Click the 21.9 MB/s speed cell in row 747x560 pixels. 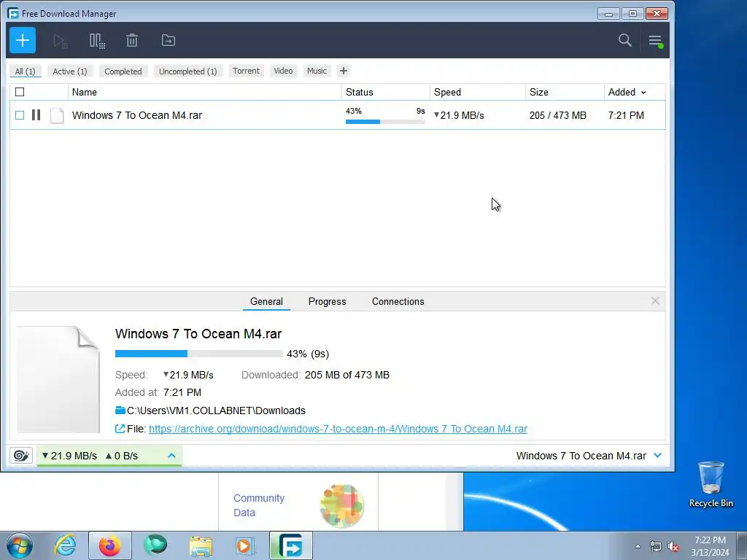click(x=459, y=115)
